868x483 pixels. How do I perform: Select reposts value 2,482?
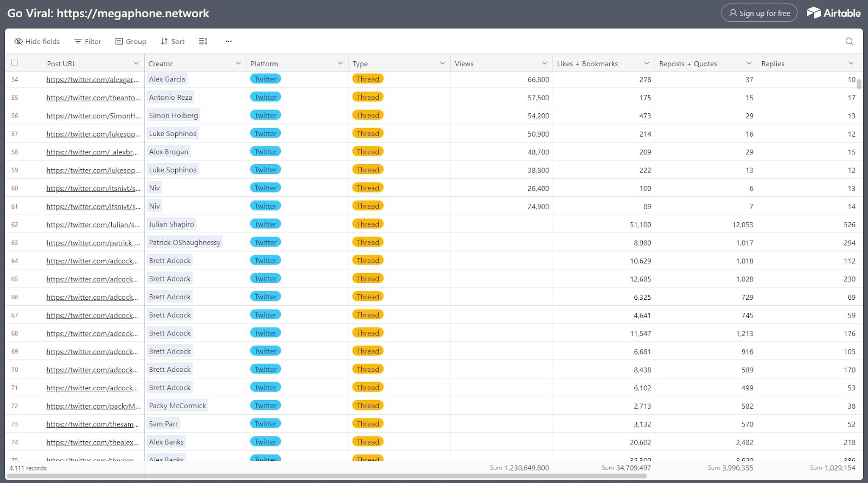744,442
